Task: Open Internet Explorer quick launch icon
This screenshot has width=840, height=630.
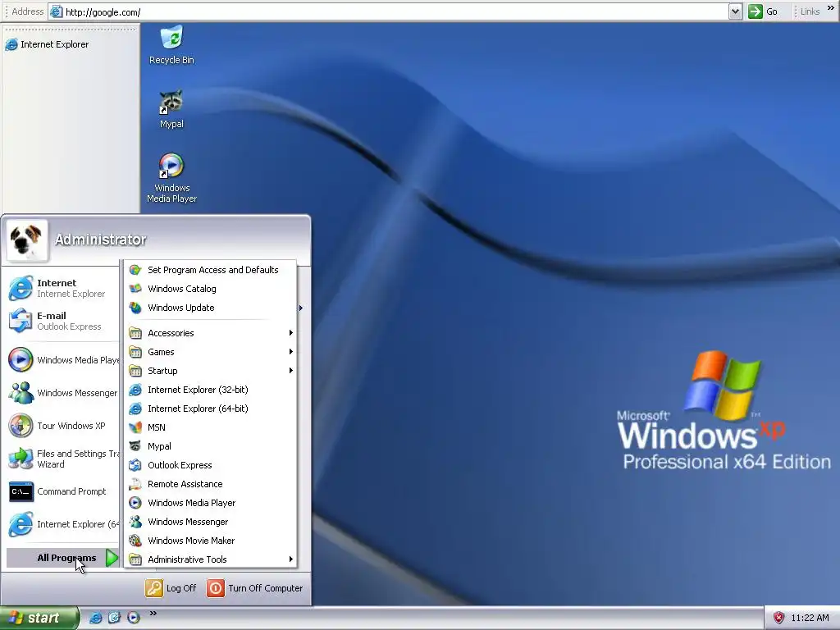Action: coord(95,618)
